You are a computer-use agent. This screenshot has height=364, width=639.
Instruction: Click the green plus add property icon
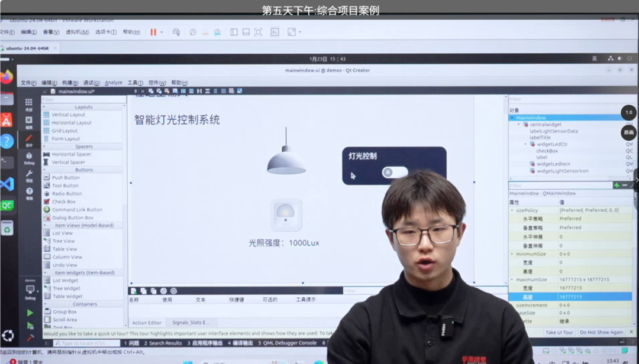tap(617, 185)
